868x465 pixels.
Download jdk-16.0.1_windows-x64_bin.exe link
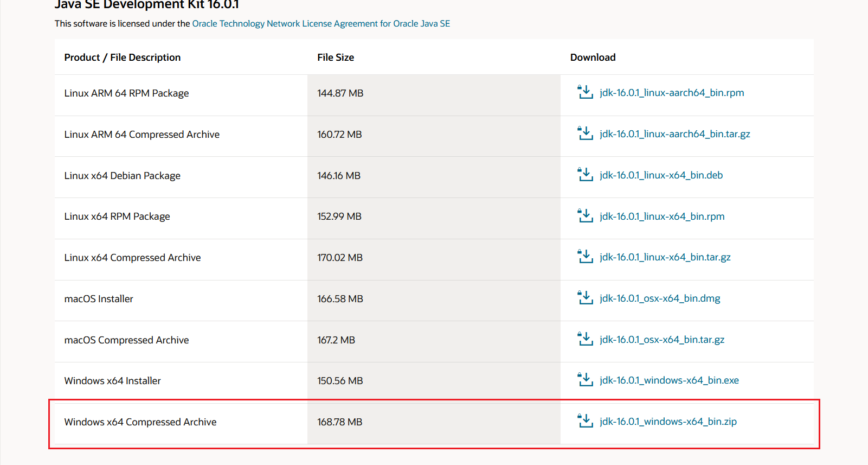[x=669, y=380]
